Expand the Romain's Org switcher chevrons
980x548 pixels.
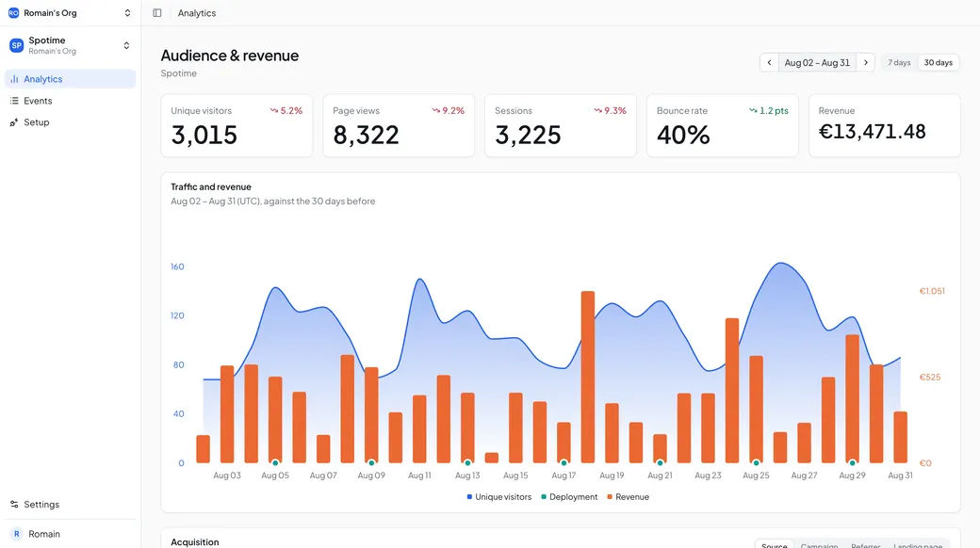(x=127, y=12)
